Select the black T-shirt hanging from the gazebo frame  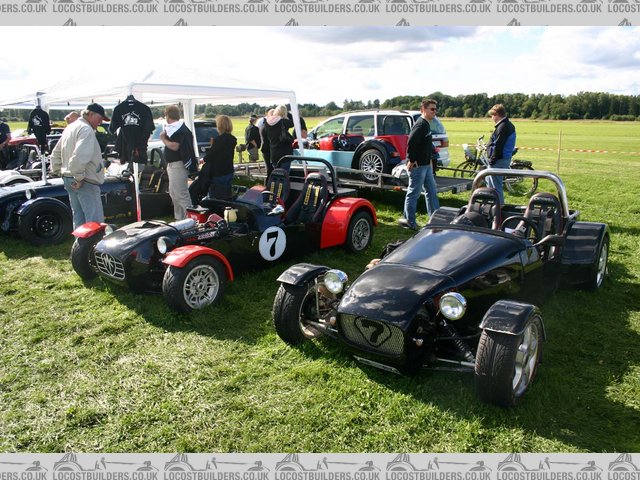132,130
